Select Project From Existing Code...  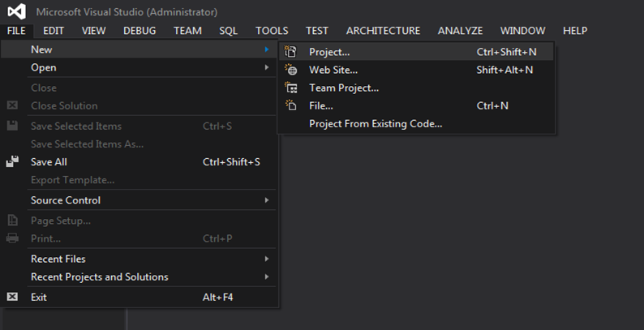pyautogui.click(x=416, y=123)
